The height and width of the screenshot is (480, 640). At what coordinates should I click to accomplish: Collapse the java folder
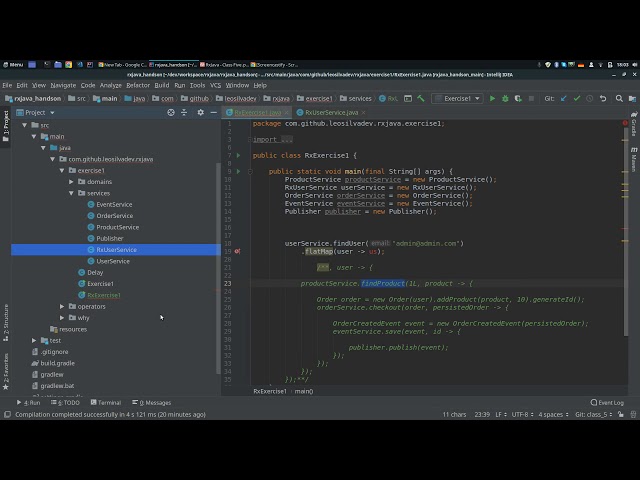[x=43, y=148]
